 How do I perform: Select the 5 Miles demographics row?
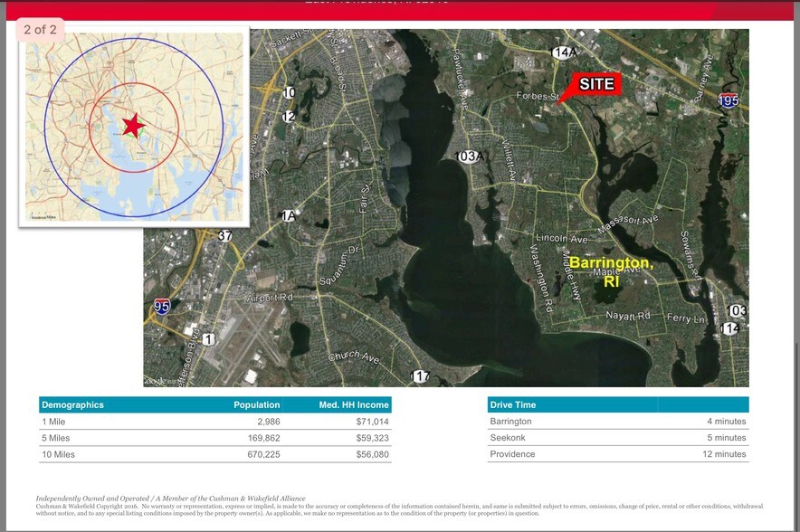(214, 438)
